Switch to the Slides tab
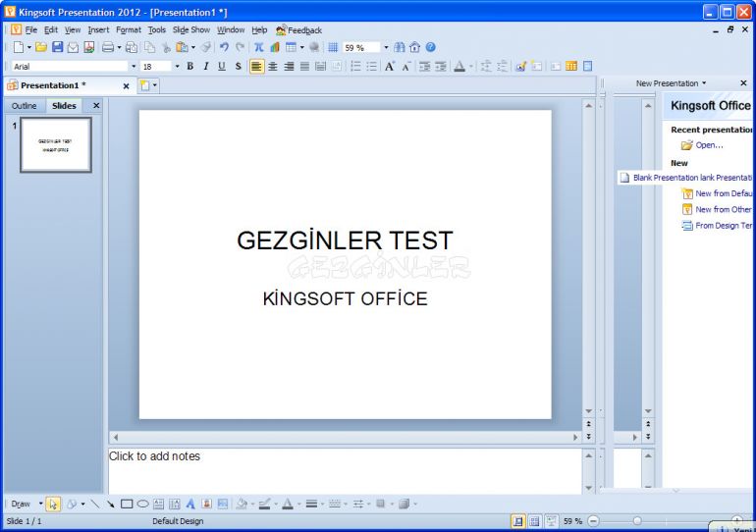This screenshot has width=756, height=532. (64, 106)
